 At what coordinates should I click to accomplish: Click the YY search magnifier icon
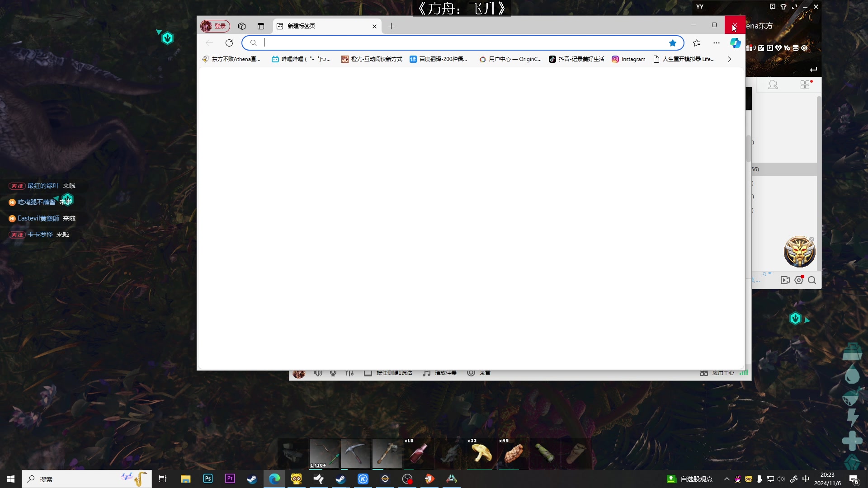(x=812, y=280)
